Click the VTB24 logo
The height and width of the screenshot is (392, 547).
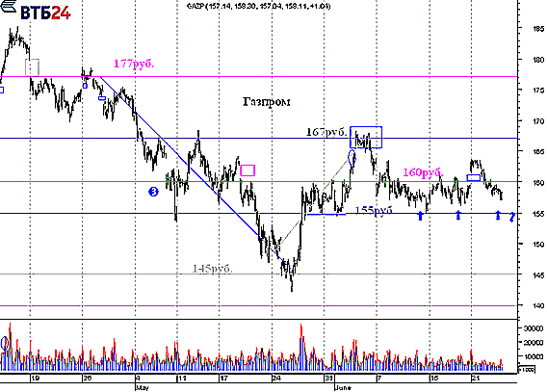coord(36,11)
